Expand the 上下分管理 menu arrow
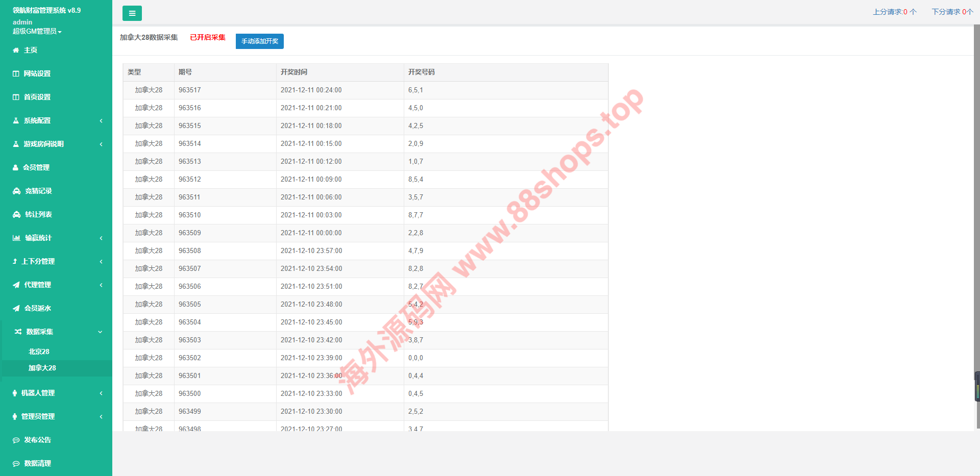The image size is (980, 476). tap(101, 262)
